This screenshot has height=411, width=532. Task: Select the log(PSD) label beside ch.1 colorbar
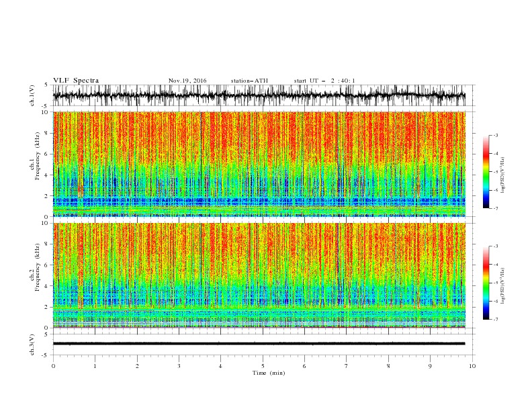coord(502,175)
